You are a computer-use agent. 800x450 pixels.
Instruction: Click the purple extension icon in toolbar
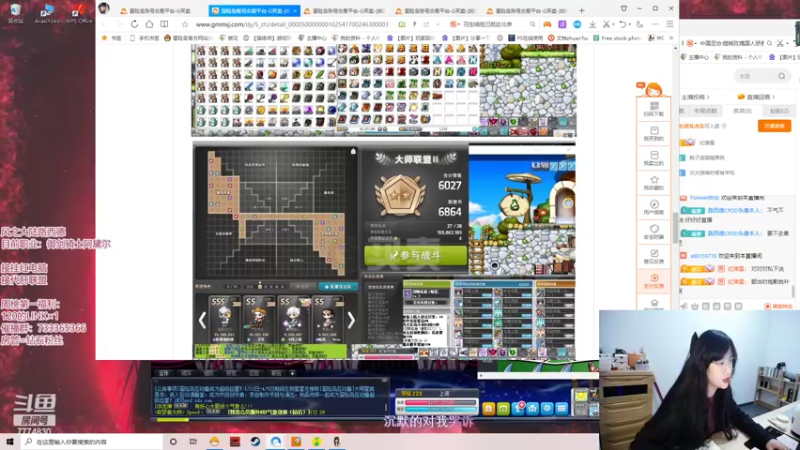coord(562,24)
